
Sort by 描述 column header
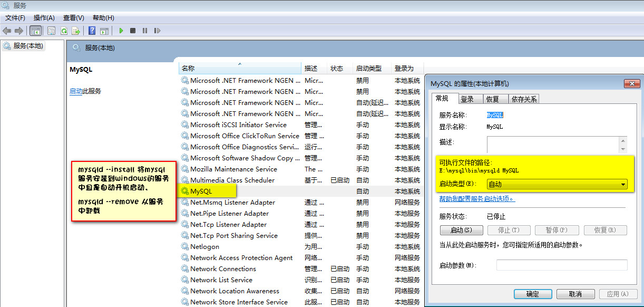tap(315, 69)
